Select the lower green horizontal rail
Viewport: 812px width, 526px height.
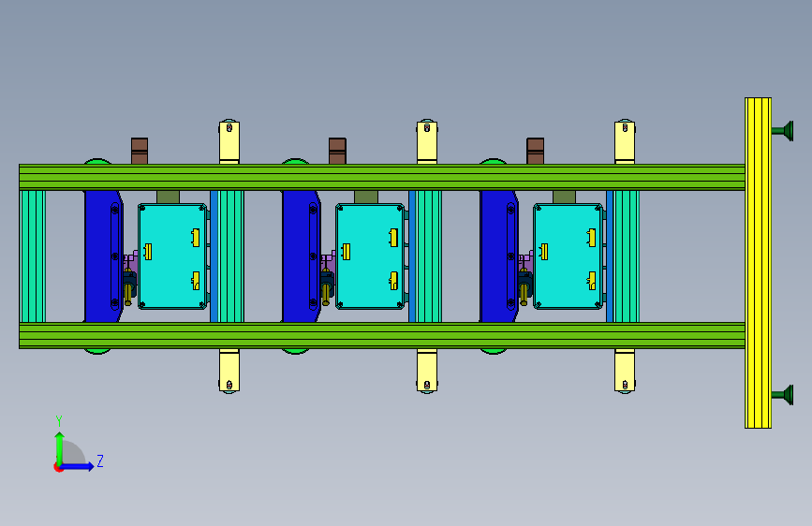382,335
